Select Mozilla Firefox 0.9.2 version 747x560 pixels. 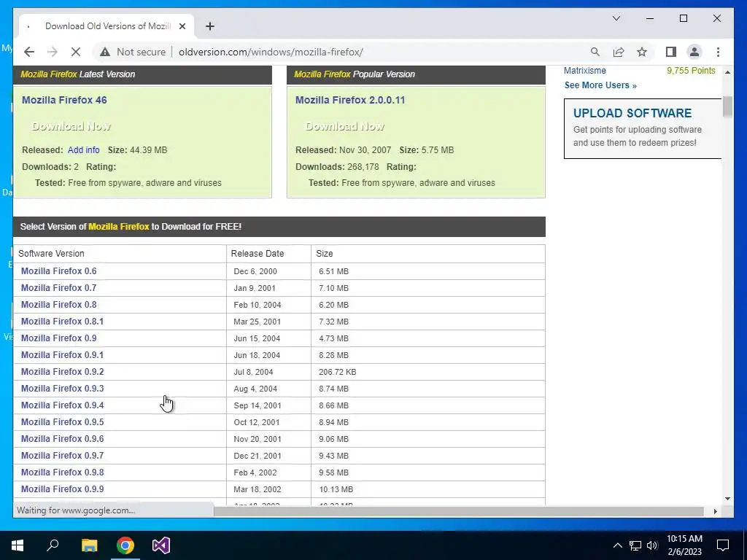(x=63, y=371)
